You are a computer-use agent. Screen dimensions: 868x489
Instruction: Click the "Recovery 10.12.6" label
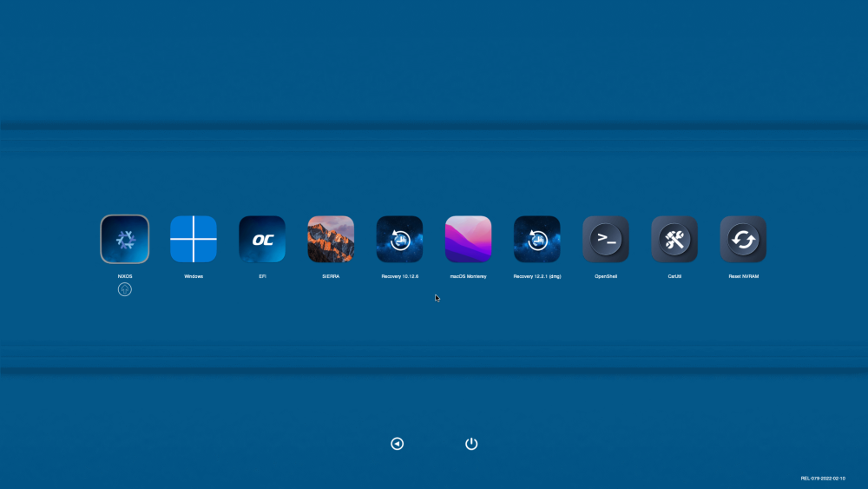[x=399, y=276]
